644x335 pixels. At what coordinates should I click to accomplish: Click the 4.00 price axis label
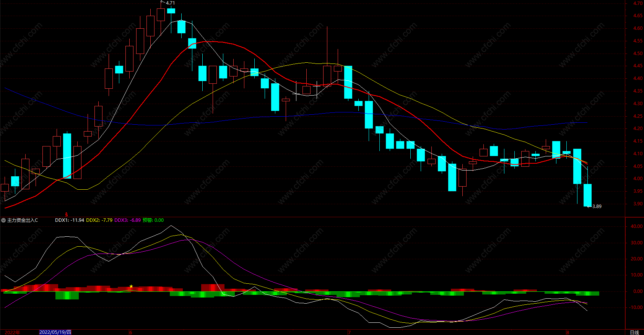tap(637, 179)
